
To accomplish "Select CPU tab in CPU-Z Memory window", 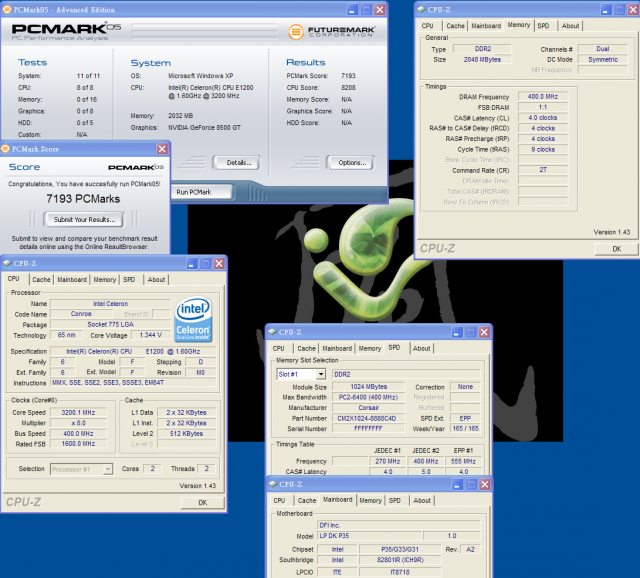I will click(427, 26).
